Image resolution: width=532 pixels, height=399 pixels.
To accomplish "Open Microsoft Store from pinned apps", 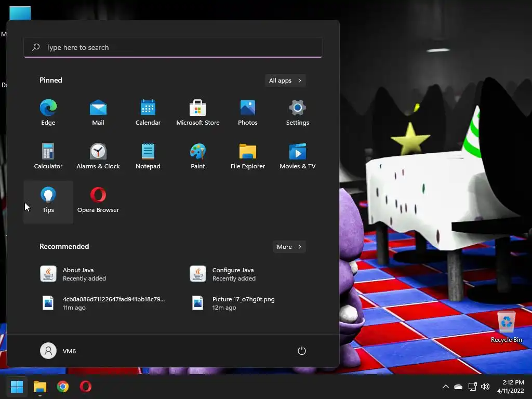I will 198,113.
